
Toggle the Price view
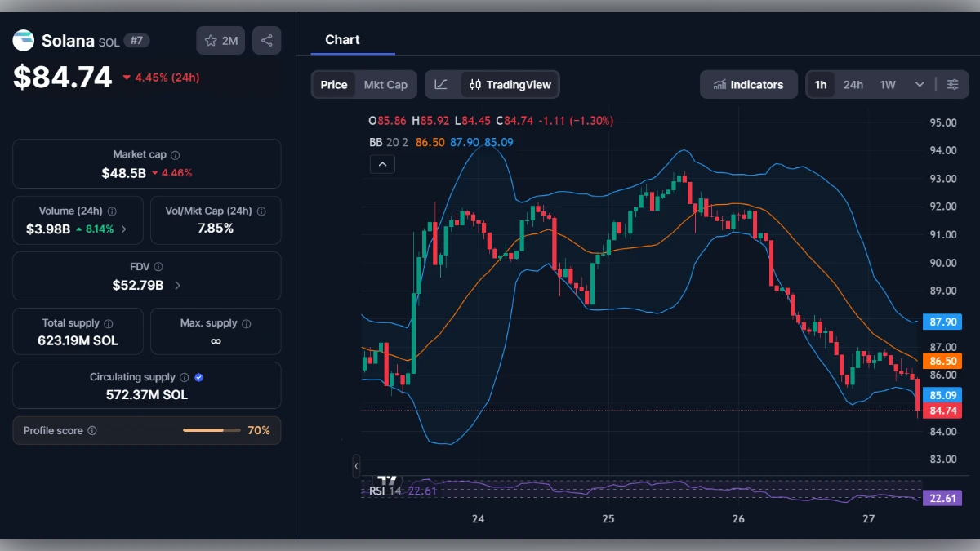(x=333, y=84)
